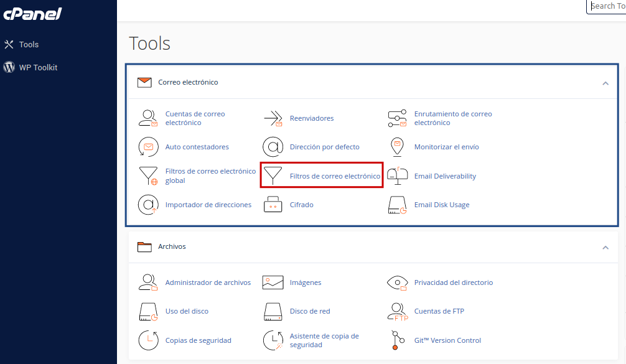
Task: Open the Cuentas de FTP icon
Action: pyautogui.click(x=397, y=311)
